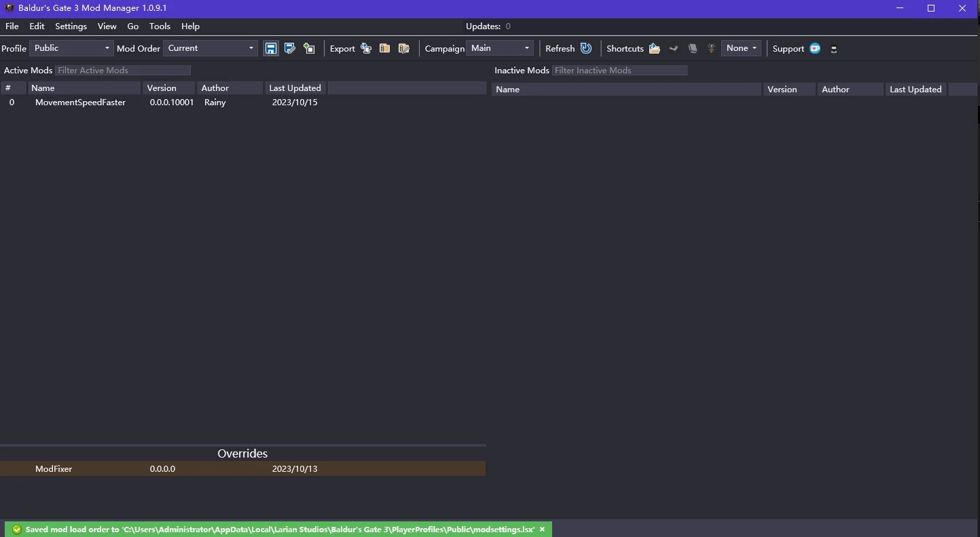Click the last Shortcuts icon before None

coord(712,48)
